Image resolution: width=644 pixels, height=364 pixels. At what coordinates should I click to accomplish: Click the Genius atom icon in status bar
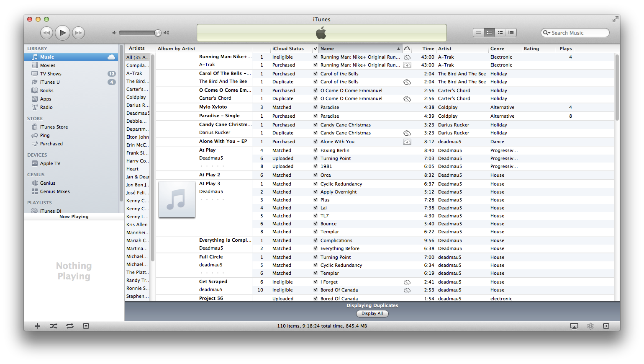590,326
